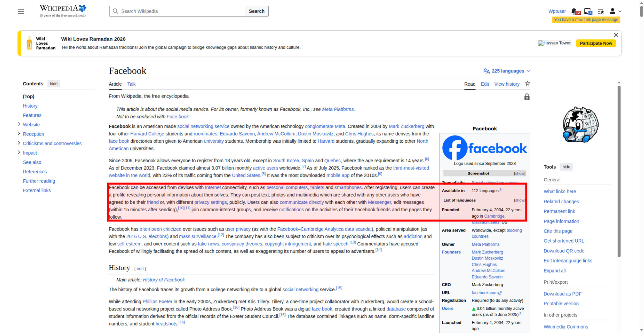Hide the Tools panel
This screenshot has height=333, width=644.
(566, 167)
